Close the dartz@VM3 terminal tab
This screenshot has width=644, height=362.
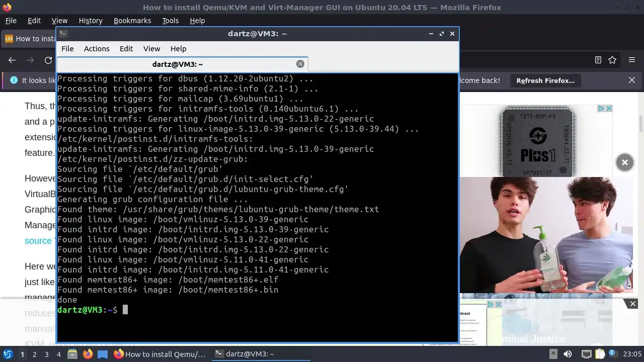tap(300, 64)
